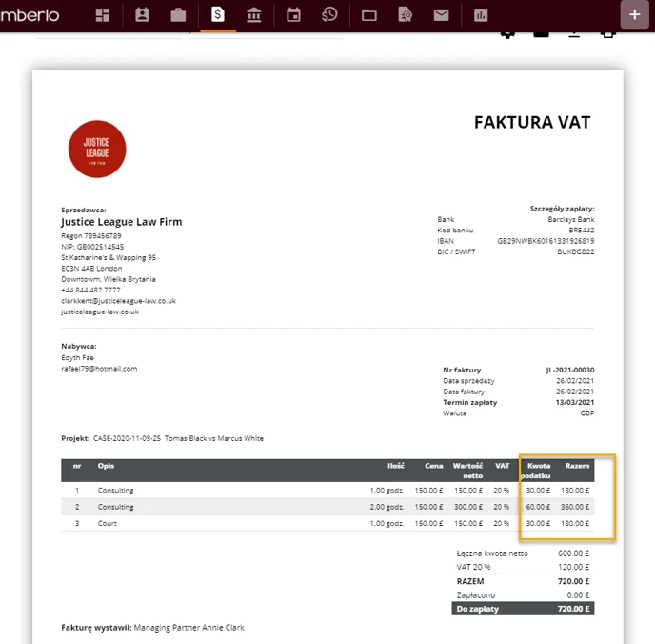Click the Court description in row 3
Screen dimensions: 655x644
click(x=108, y=523)
